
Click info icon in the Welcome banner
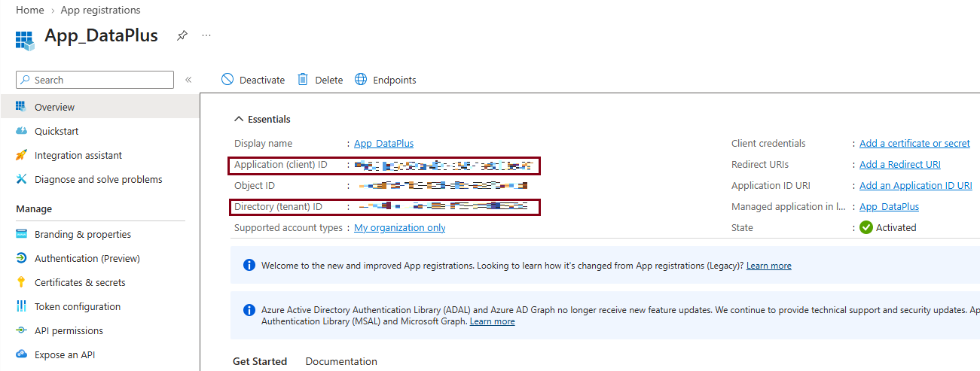pyautogui.click(x=249, y=265)
